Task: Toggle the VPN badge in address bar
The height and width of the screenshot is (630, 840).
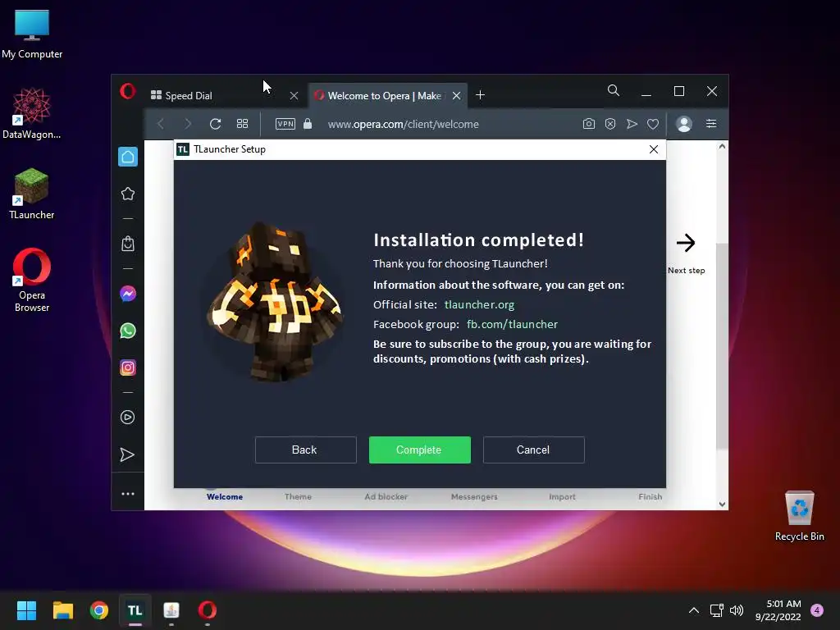Action: 285,124
